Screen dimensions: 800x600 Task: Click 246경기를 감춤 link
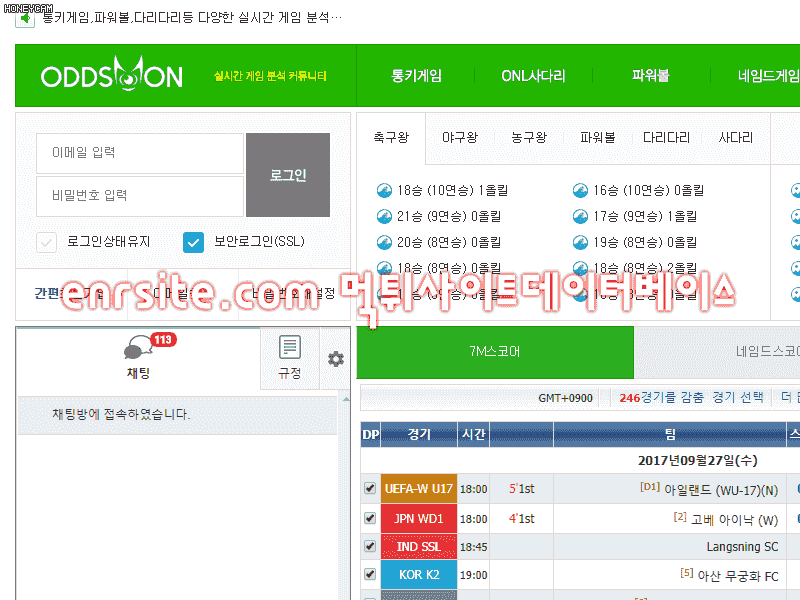[661, 397]
